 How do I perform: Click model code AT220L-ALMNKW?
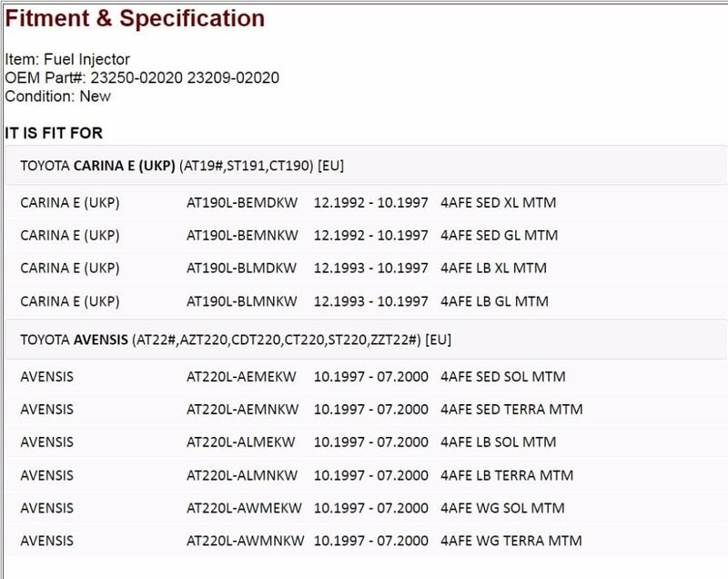tap(241, 475)
